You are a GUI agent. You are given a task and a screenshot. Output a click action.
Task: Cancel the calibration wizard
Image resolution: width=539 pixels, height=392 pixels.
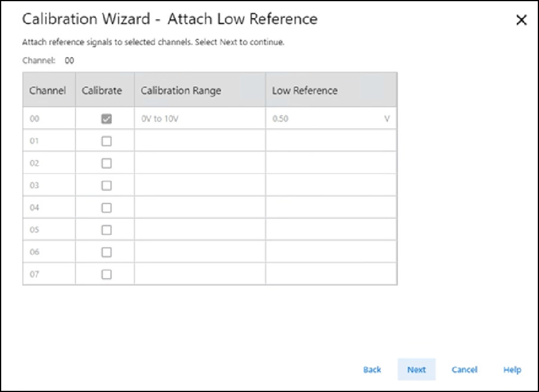(464, 370)
